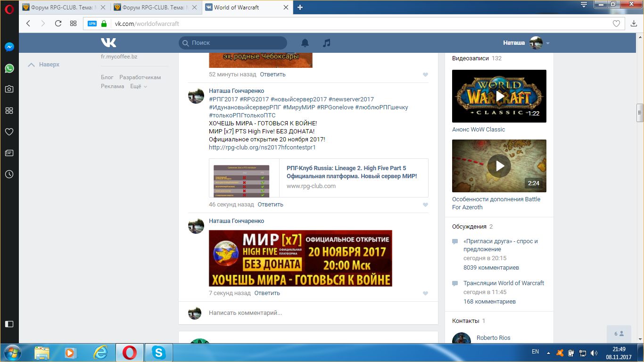The image size is (644, 362).
Task: Like the MIR banner comment with heart
Action: coord(425,294)
